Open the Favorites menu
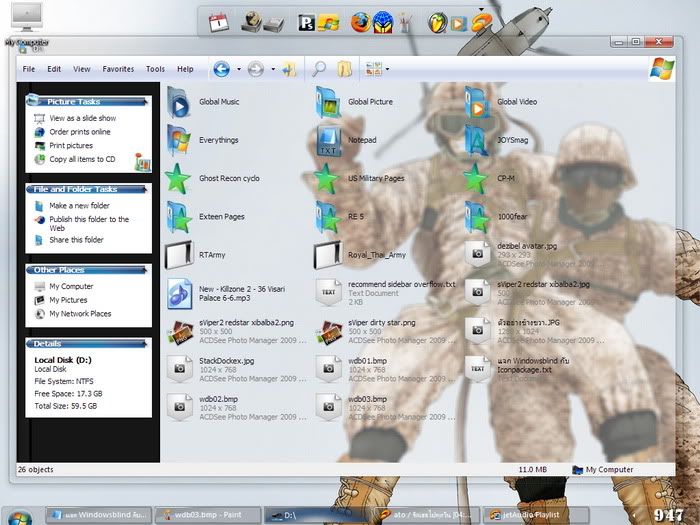Screen dimensions: 700x525 (118, 69)
